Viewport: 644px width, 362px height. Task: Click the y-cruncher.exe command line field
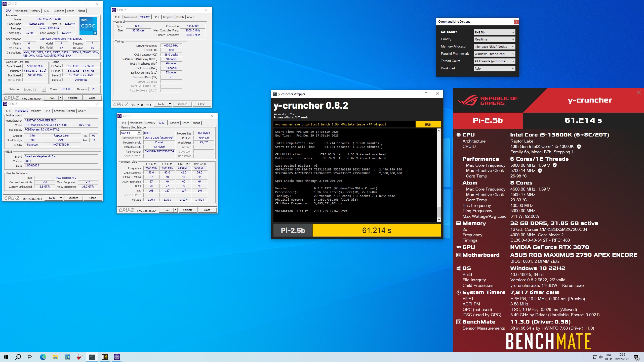pyautogui.click(x=344, y=124)
